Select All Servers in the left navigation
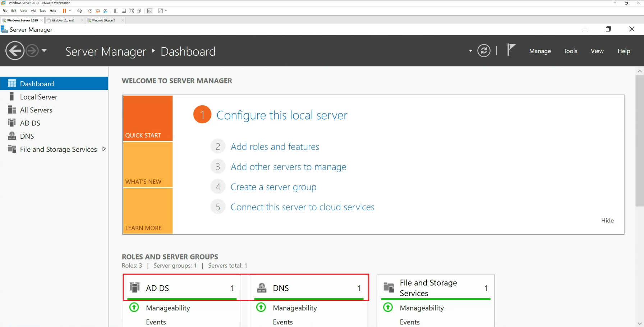Viewport: 644px width, 327px height. coord(54,110)
